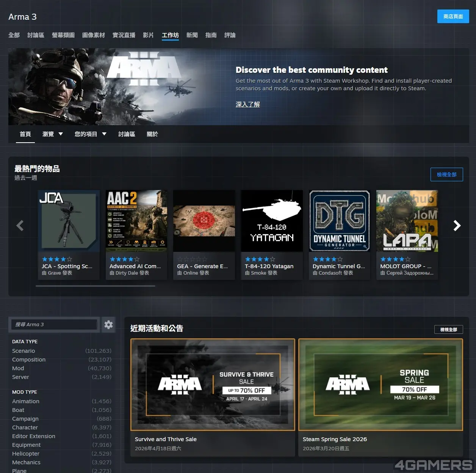Screen dimensions: 476x473
Task: Open the 關於 workshop tab
Action: point(152,134)
